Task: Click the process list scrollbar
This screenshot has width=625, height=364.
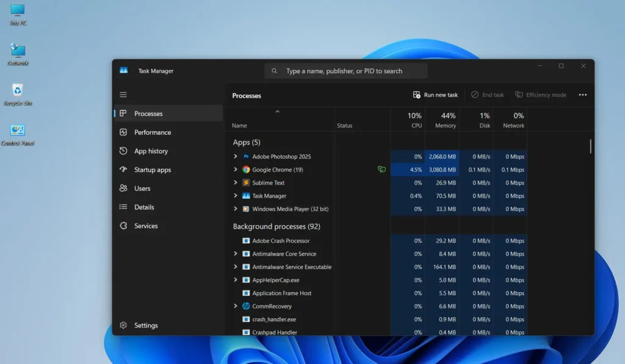Action: click(589, 146)
